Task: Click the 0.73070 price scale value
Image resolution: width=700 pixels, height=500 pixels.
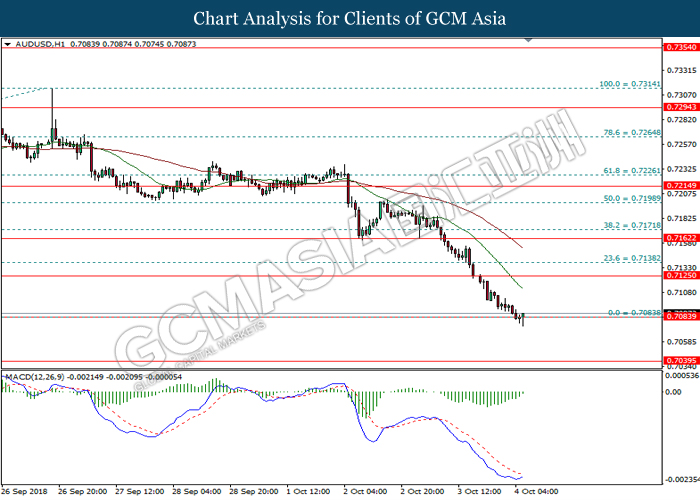Action: [682, 95]
